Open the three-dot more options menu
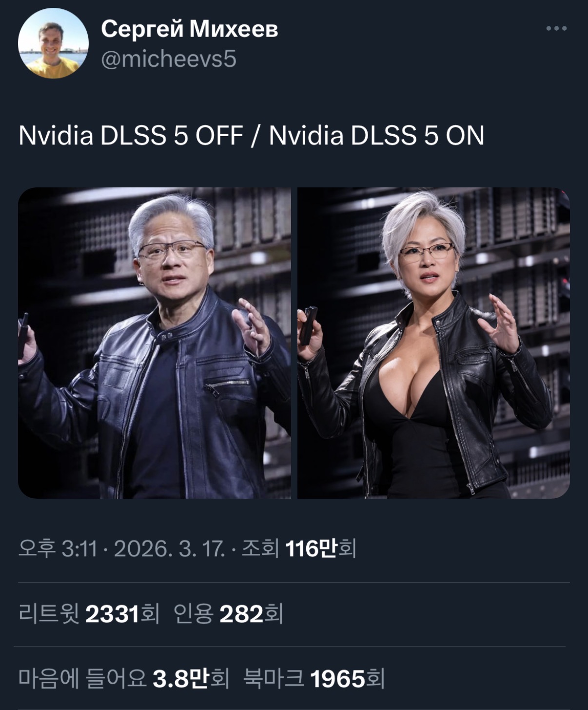 [556, 29]
